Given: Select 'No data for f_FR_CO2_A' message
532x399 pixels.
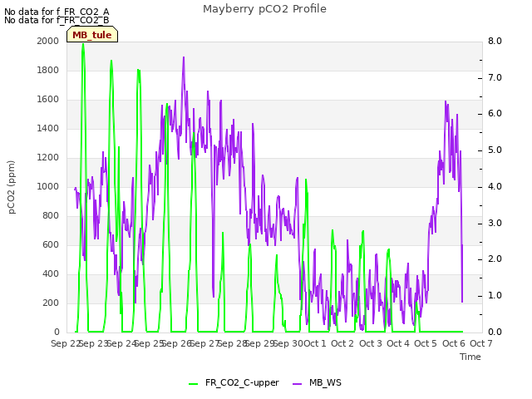Looking at the screenshot, I should pyautogui.click(x=57, y=12).
